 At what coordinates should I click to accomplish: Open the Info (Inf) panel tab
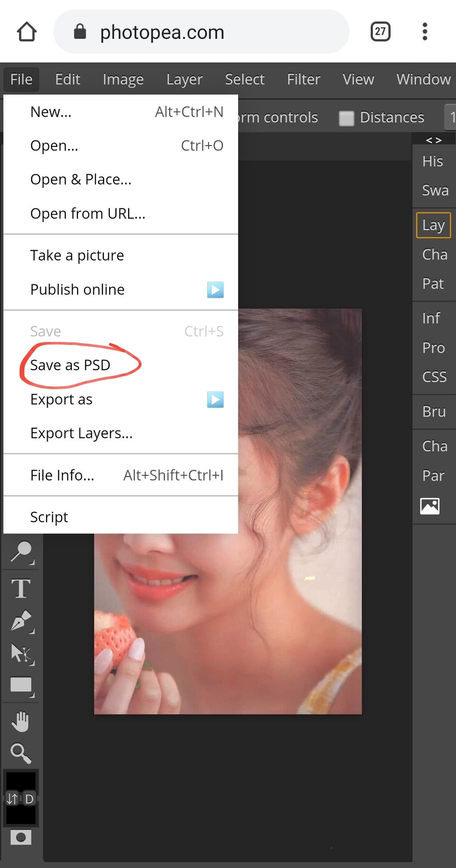coord(431,318)
